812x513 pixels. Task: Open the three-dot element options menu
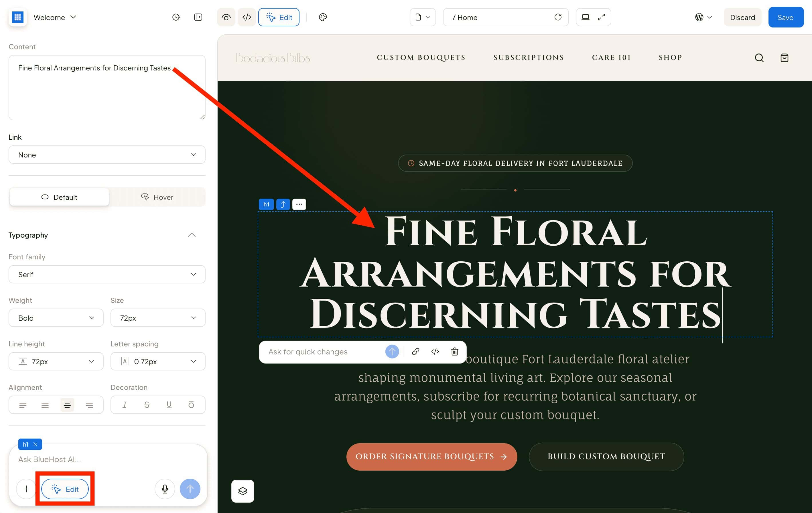click(299, 204)
